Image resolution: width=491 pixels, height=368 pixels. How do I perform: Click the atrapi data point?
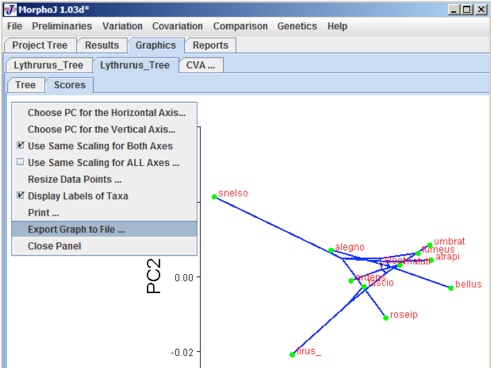[431, 260]
